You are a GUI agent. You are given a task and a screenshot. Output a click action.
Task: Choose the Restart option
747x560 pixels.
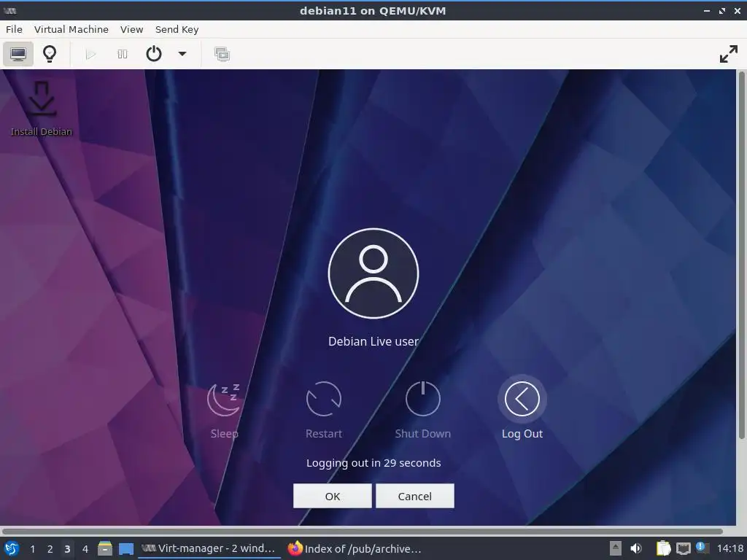pyautogui.click(x=323, y=411)
